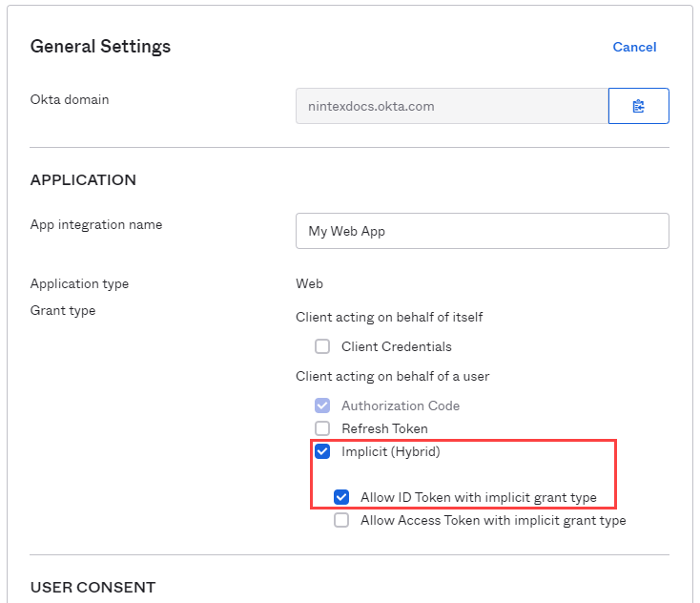Click the Authorization Code checkbox
The image size is (700, 603).
322,405
